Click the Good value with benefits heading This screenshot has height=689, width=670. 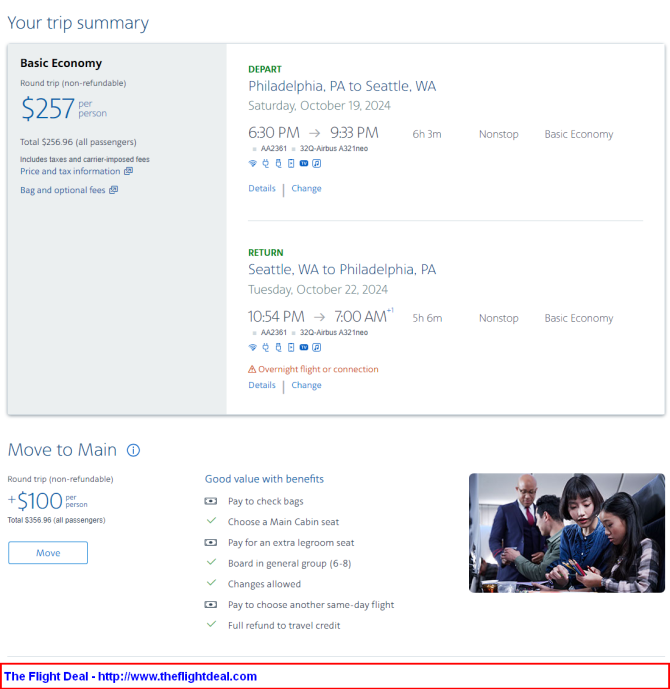point(264,479)
